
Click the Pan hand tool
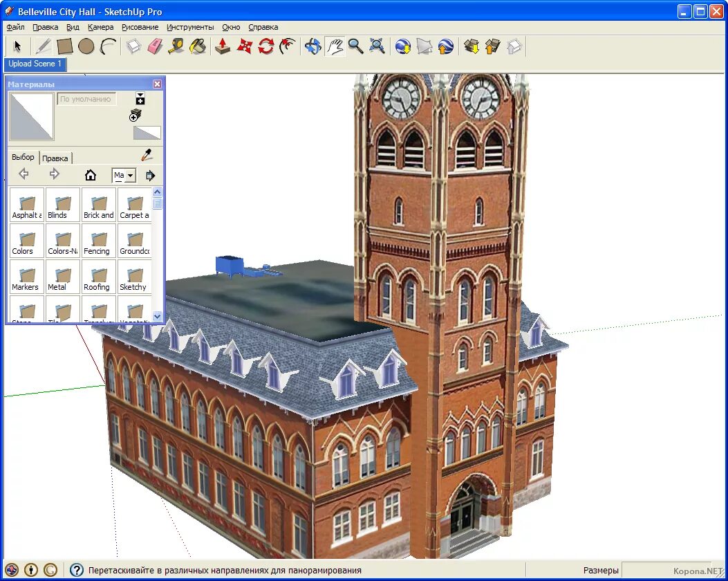click(x=335, y=46)
